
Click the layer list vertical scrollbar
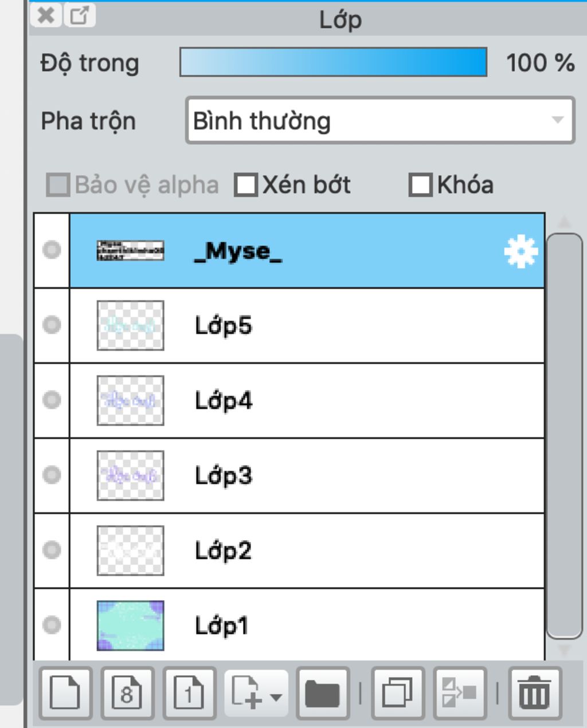tap(564, 435)
